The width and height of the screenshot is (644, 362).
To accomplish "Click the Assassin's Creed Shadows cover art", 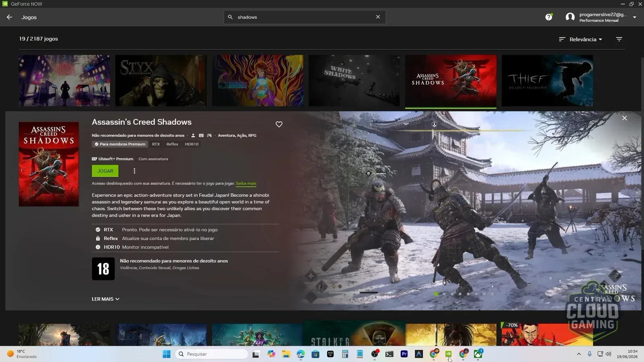I will [x=49, y=164].
